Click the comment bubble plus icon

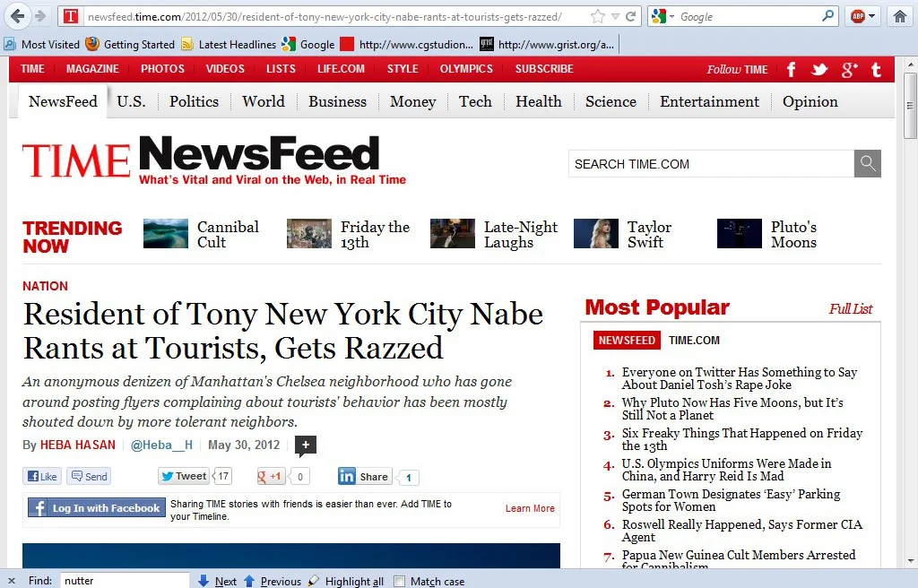[x=306, y=445]
